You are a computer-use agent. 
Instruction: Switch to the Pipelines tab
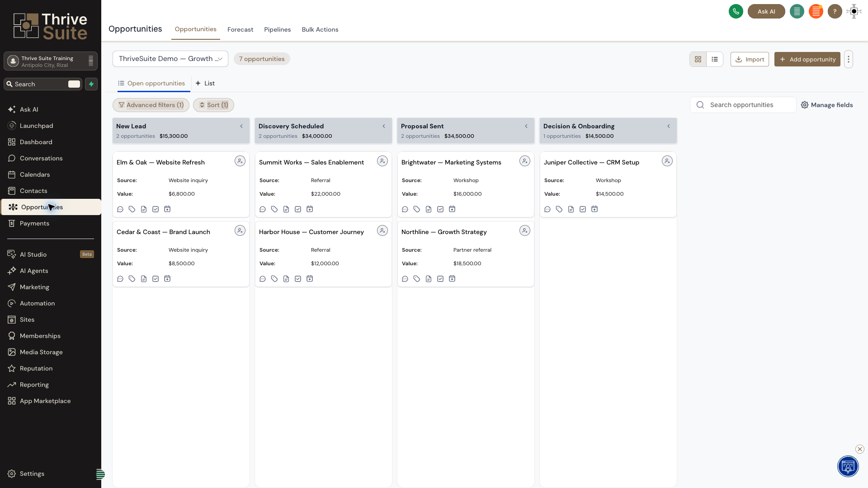point(277,29)
